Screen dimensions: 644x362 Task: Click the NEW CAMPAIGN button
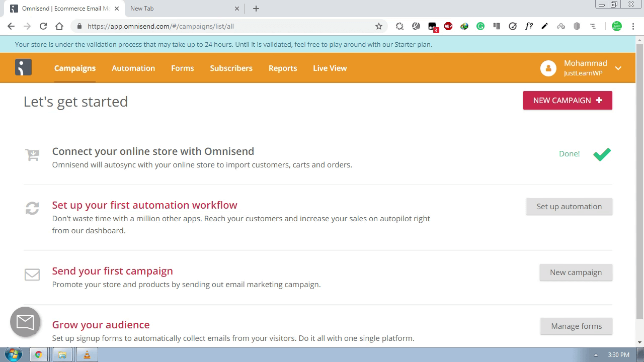click(x=568, y=100)
